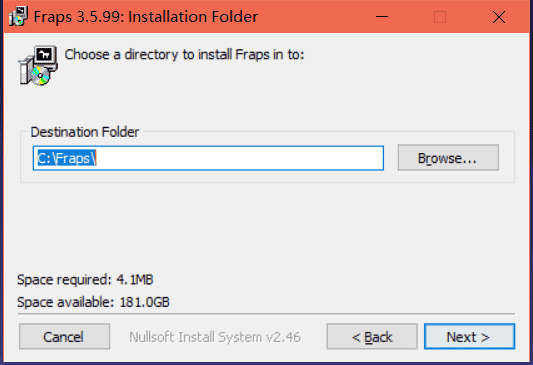The width and height of the screenshot is (533, 365).
Task: Open the Browse... folder picker
Action: [448, 158]
